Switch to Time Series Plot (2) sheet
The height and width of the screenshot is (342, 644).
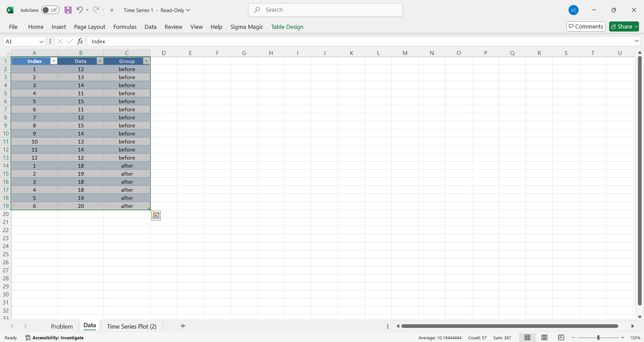(x=132, y=326)
